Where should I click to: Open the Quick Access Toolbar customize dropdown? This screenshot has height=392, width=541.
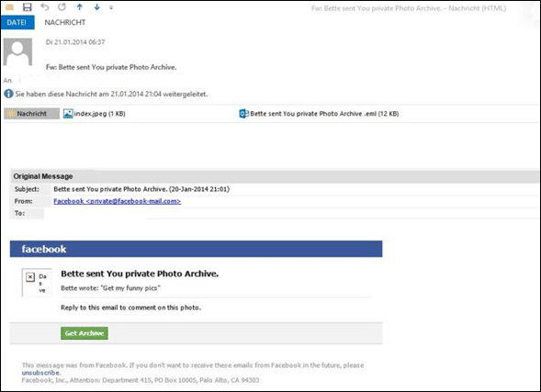111,7
